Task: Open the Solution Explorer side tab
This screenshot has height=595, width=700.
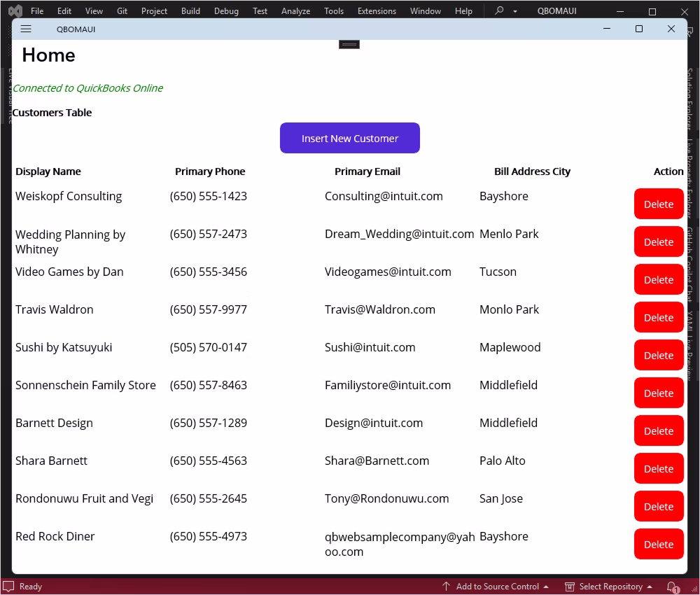Action: 690,98
